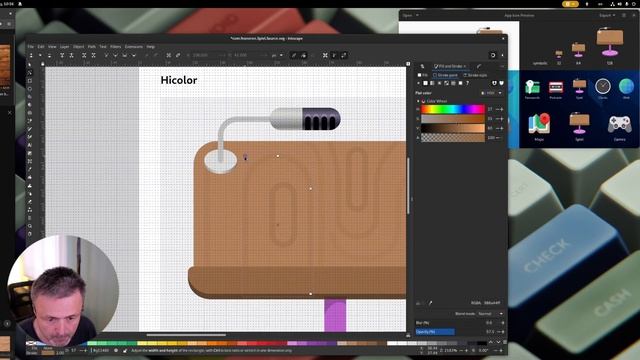Click the zoom percentage field in status bar
The height and width of the screenshot is (360, 640).
click(451, 350)
